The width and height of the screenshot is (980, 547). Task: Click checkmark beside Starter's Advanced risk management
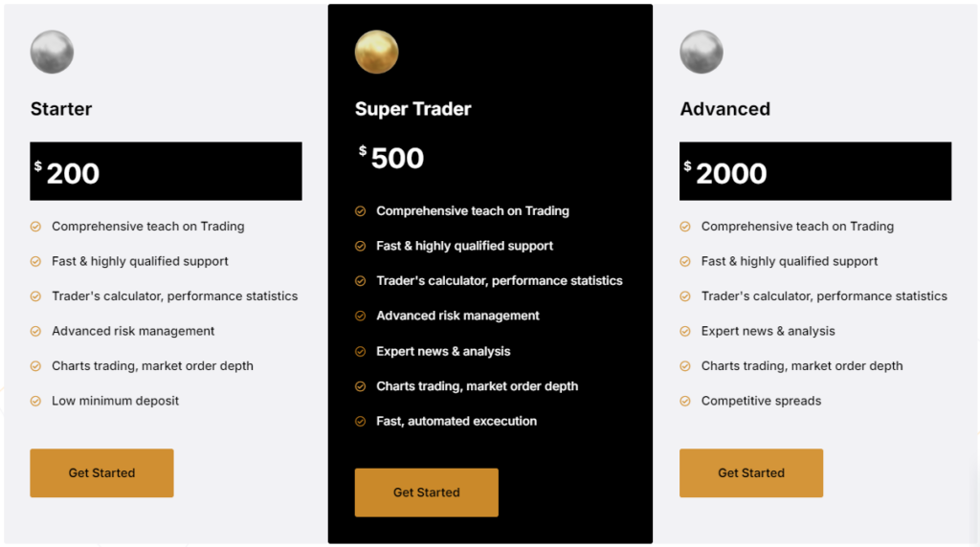pyautogui.click(x=35, y=332)
